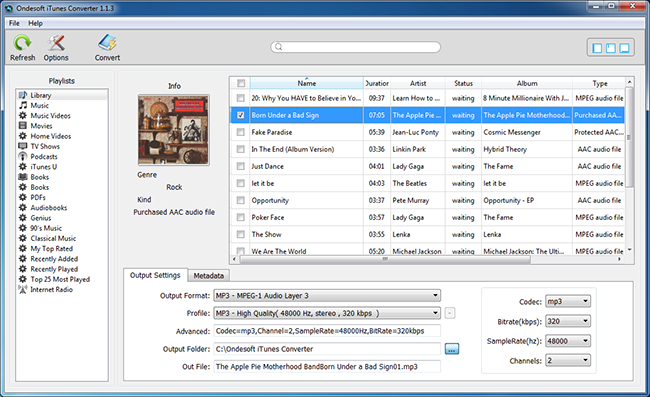Open the Codec dropdown
650x397 pixels.
pyautogui.click(x=568, y=301)
